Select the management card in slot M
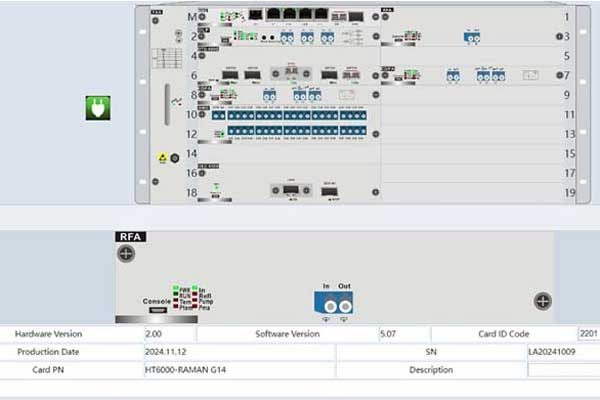Screen dimensions: 600x400 290,16
